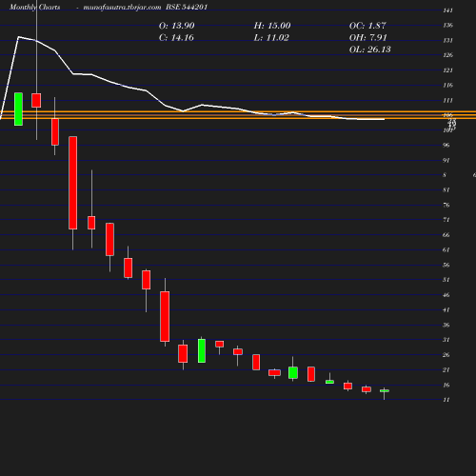This screenshot has width=476, height=476.
Task: Click the 126 price axis label
Action: pyautogui.click(x=447, y=55)
